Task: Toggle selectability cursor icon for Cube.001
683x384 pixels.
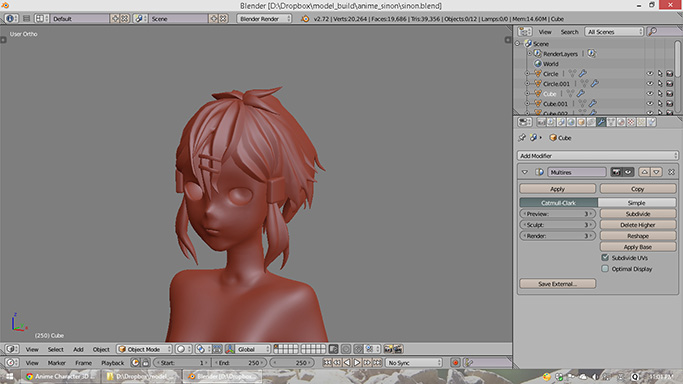Action: (x=660, y=104)
